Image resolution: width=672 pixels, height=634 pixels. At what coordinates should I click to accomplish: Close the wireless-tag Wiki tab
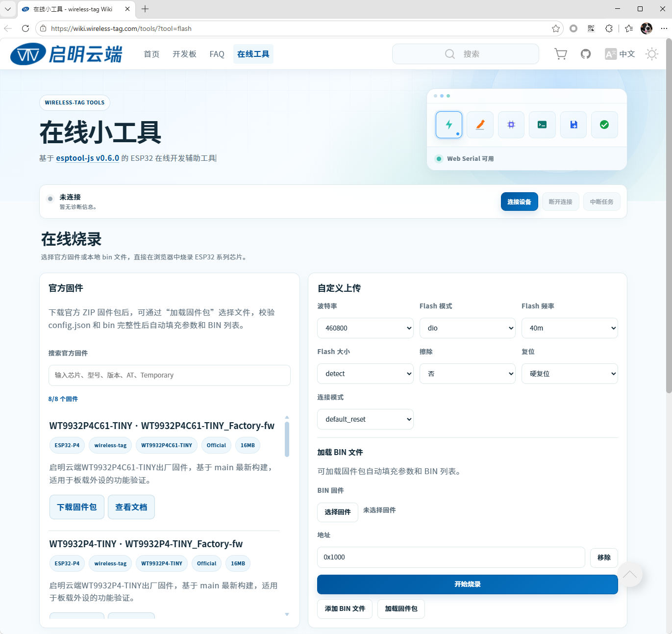click(x=127, y=9)
